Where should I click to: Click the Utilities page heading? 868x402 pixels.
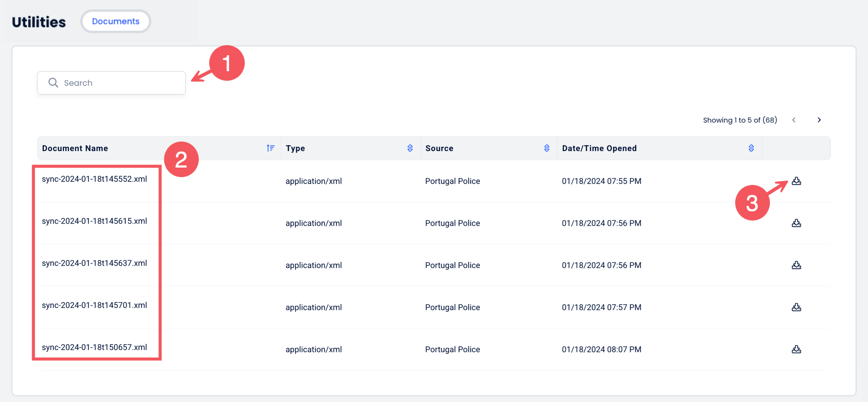[x=39, y=22]
